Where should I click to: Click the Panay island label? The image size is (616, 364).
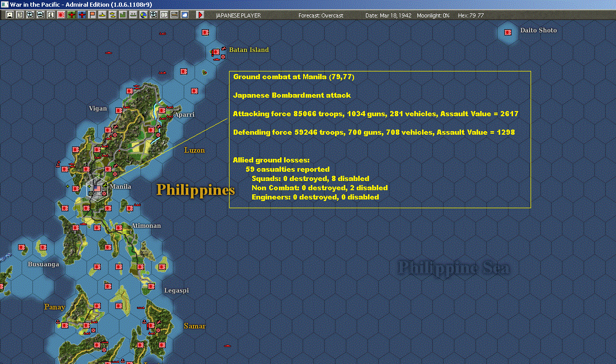tap(55, 307)
